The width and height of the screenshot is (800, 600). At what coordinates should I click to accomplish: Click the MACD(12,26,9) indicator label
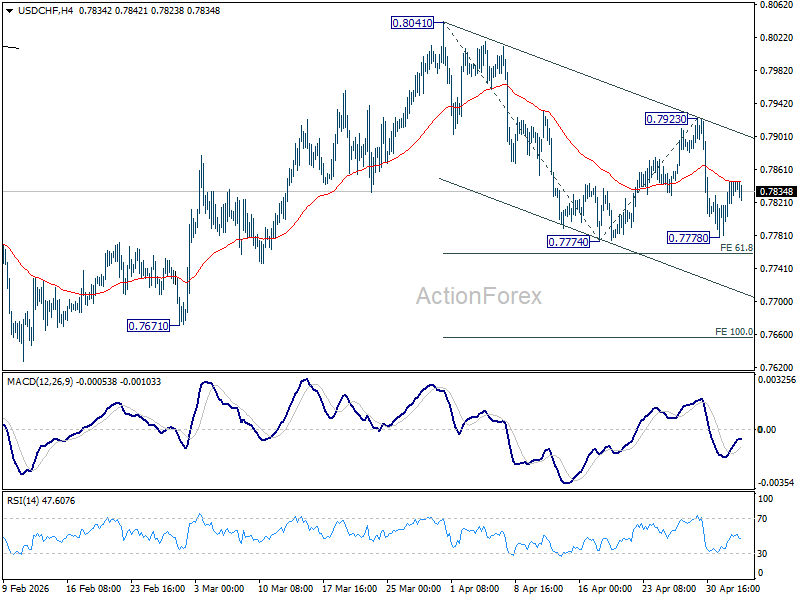(x=40, y=382)
